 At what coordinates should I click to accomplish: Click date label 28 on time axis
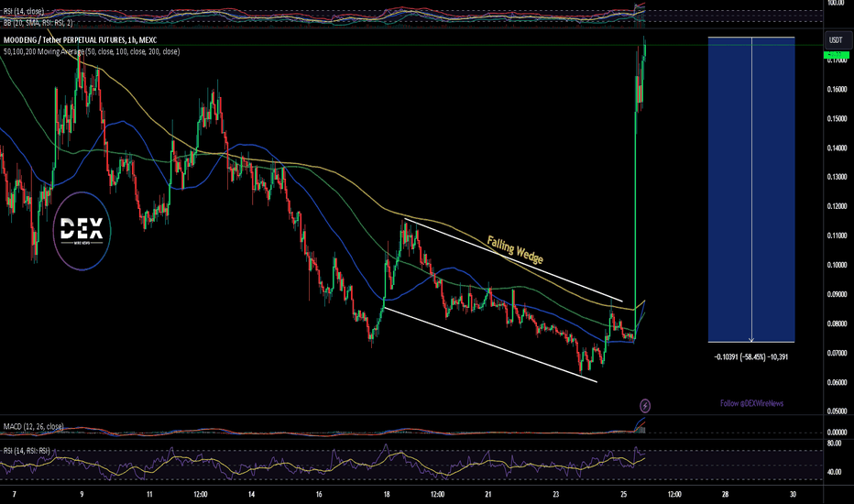pyautogui.click(x=725, y=495)
